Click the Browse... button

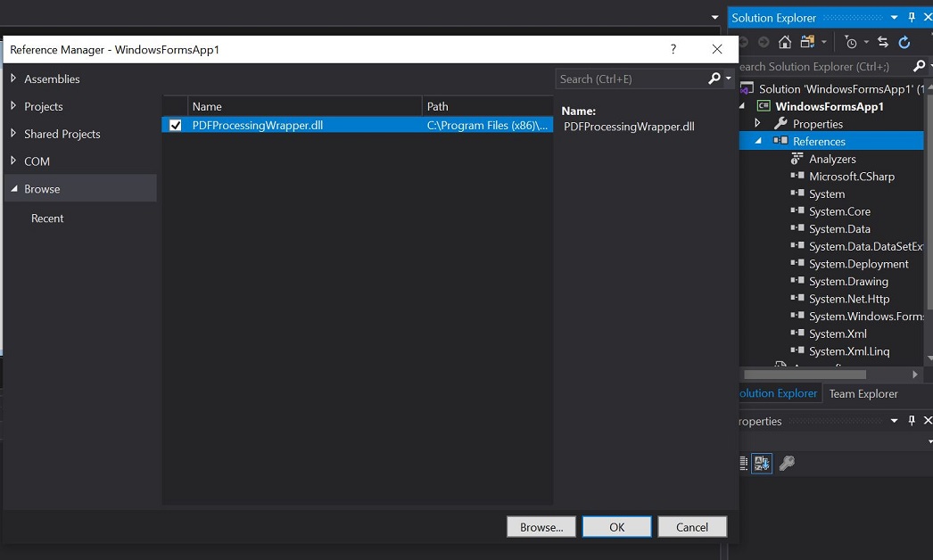(x=541, y=527)
